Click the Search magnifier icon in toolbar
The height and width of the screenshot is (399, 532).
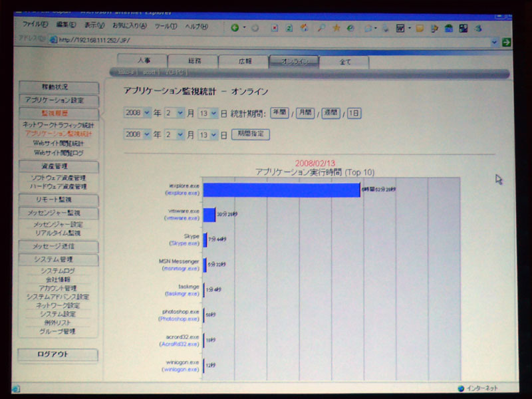click(321, 28)
